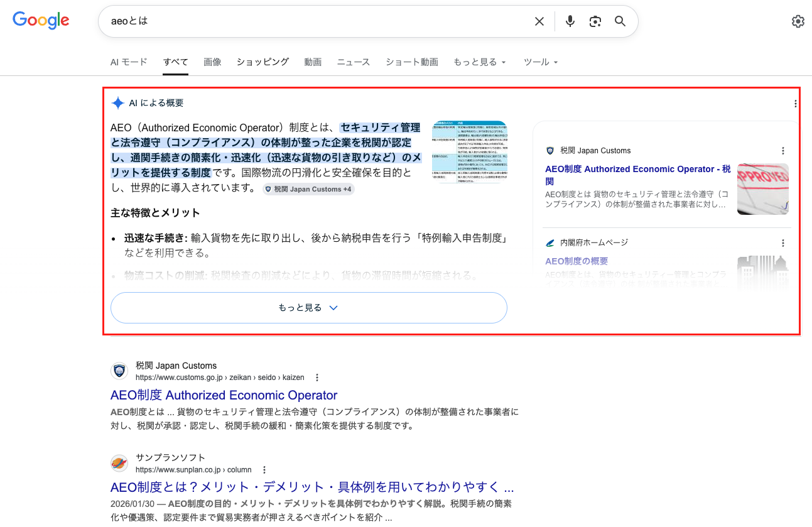Open the ツール dropdown
This screenshot has height=527, width=812.
pyautogui.click(x=541, y=62)
